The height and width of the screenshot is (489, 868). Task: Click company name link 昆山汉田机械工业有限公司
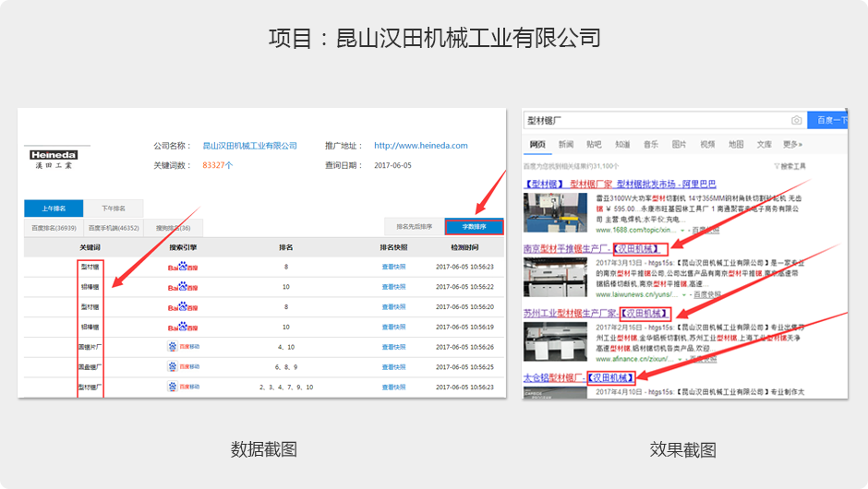(249, 146)
